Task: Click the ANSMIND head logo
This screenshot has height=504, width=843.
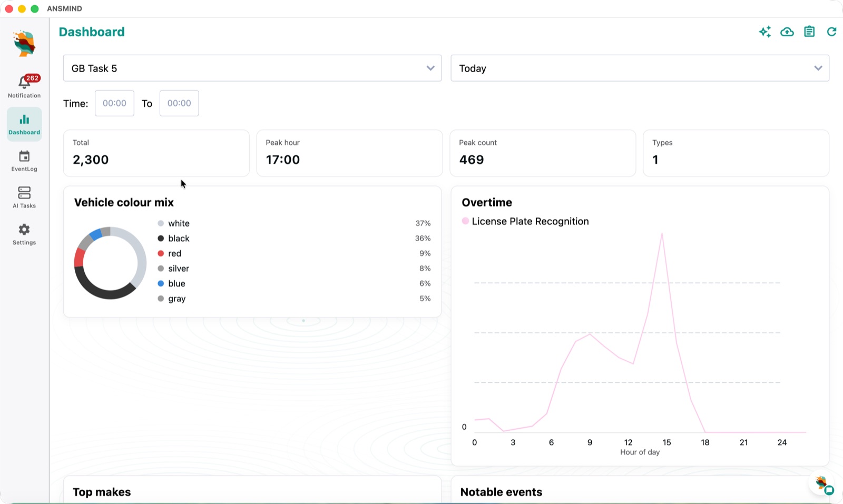Action: [24, 44]
